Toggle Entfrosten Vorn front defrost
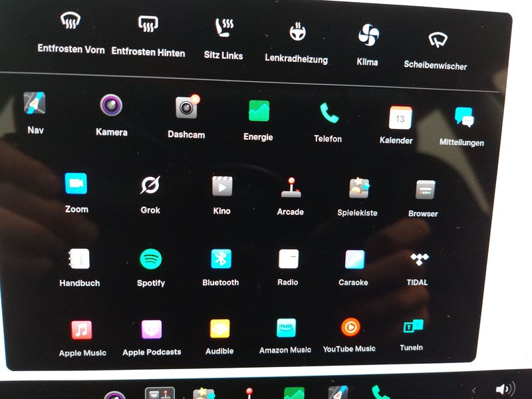The height and width of the screenshot is (399, 532). [x=70, y=21]
